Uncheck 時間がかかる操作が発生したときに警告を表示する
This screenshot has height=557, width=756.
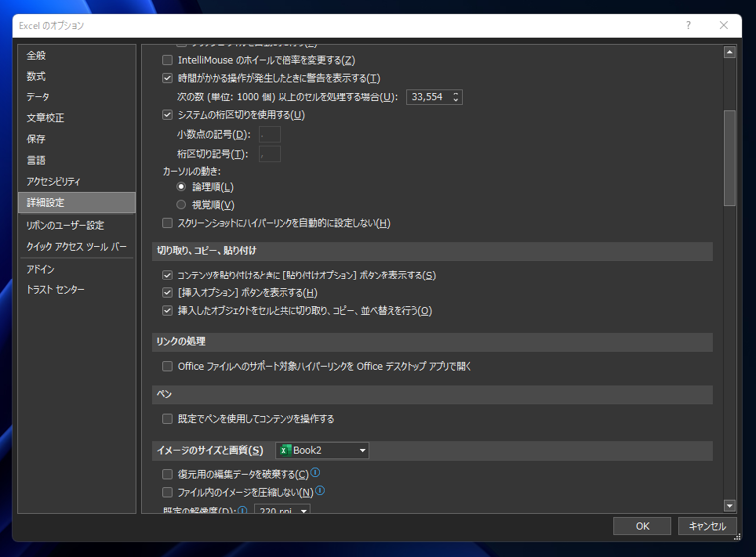[x=167, y=78]
